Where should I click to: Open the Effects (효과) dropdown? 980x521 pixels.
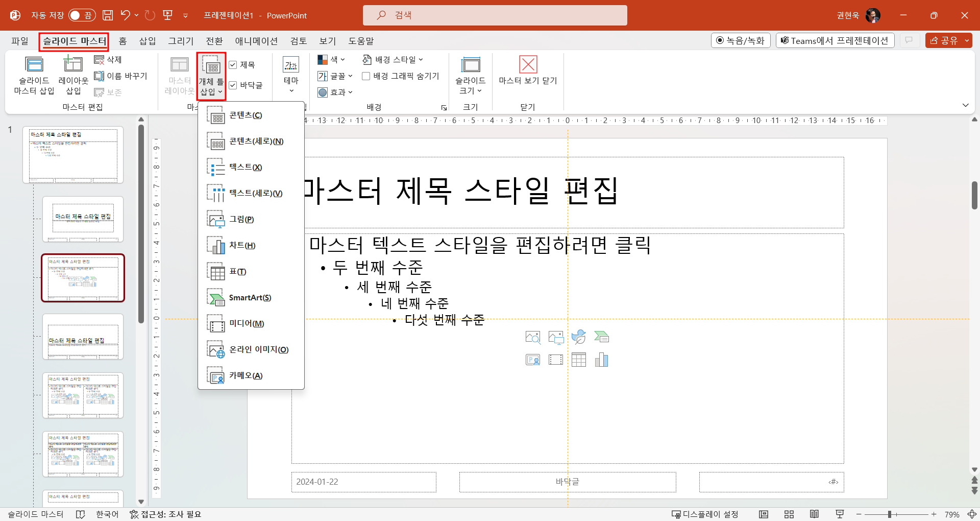tap(335, 92)
